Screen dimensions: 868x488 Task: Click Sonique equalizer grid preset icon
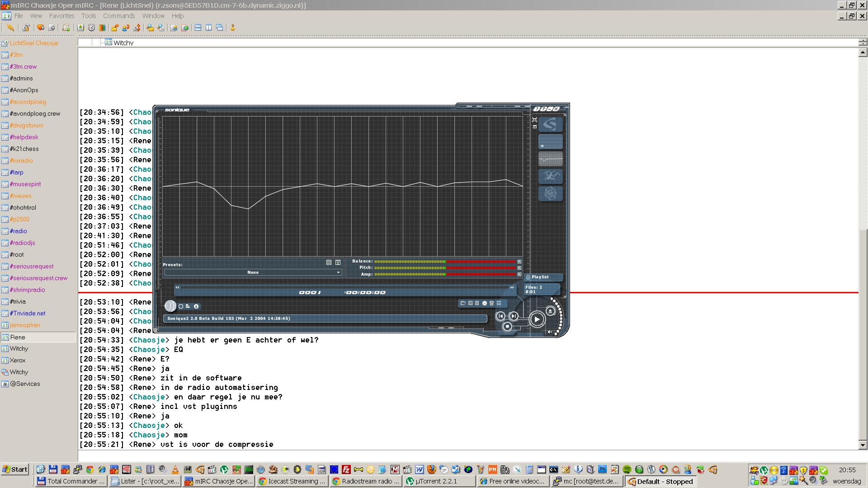click(329, 262)
